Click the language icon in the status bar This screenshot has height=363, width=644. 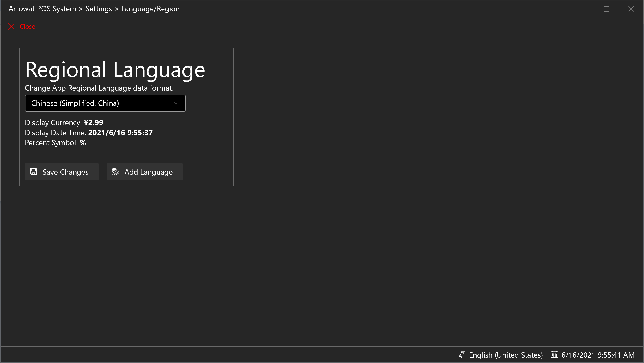462,355
